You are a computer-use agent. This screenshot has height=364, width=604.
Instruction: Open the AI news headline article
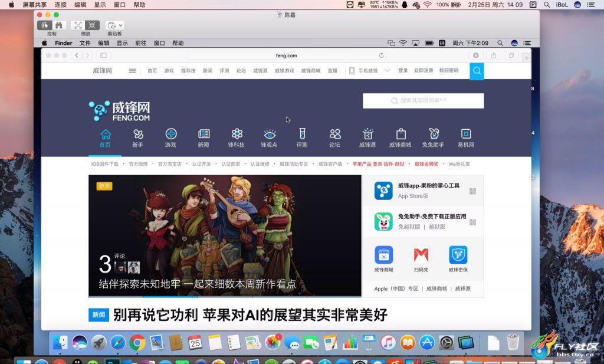tap(250, 315)
